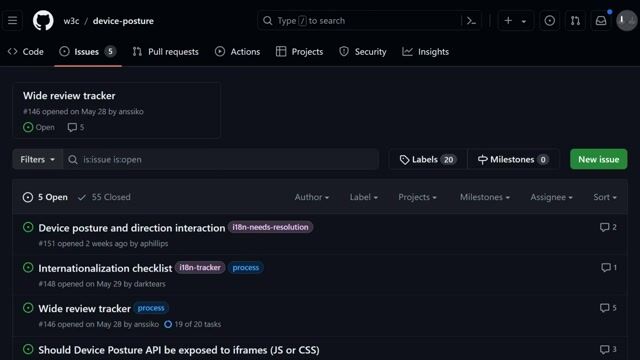
Task: Open the Insights tab
Action: 426,52
